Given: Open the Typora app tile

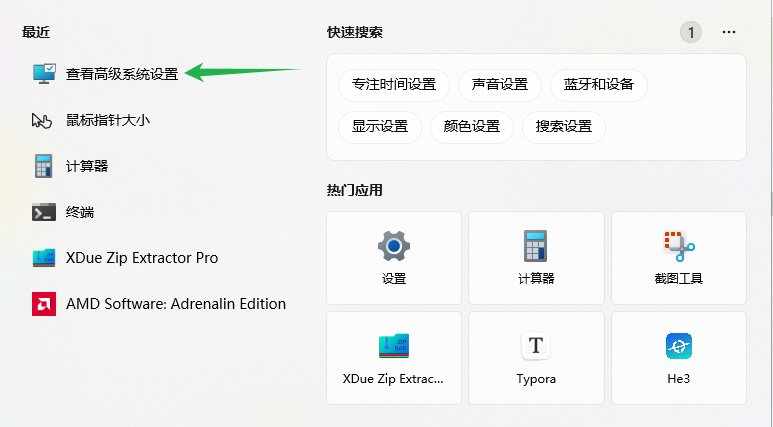Looking at the screenshot, I should click(x=536, y=358).
